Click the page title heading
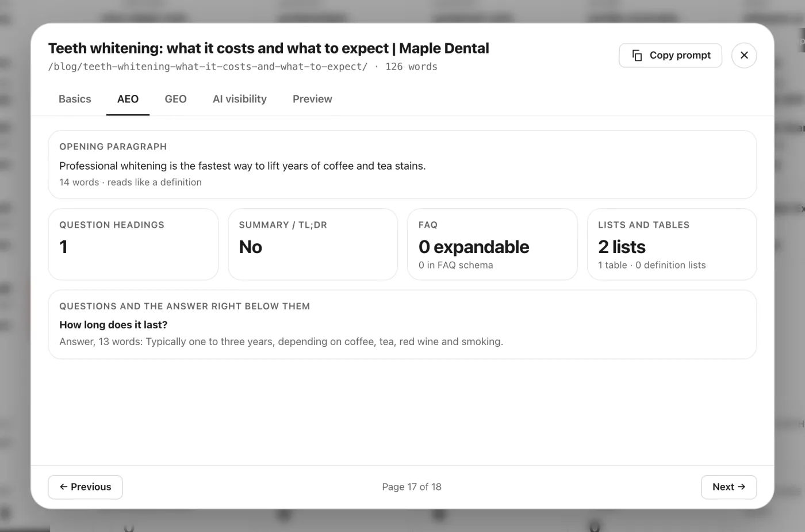805x532 pixels. point(269,48)
